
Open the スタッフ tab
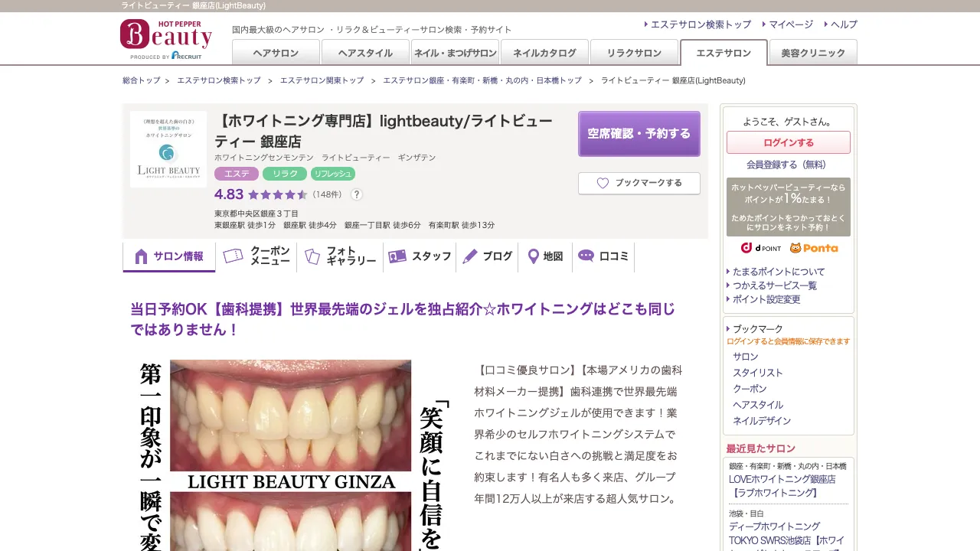pos(420,256)
